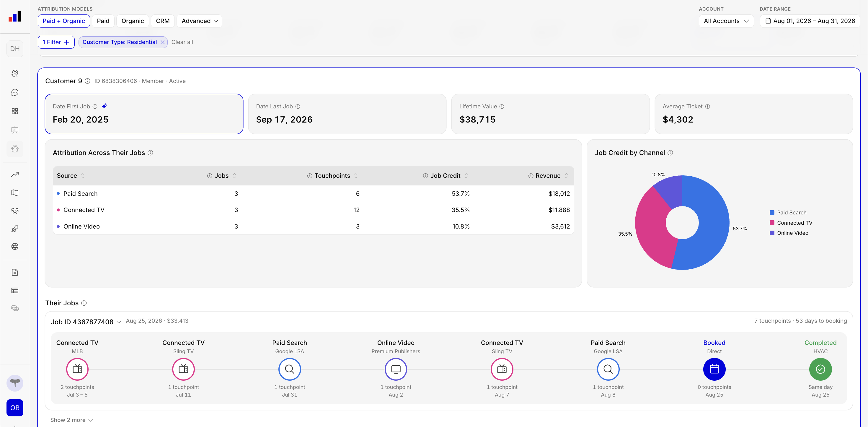Image resolution: width=868 pixels, height=427 pixels.
Task: Select the Average Ticket card
Action: pyautogui.click(x=753, y=114)
